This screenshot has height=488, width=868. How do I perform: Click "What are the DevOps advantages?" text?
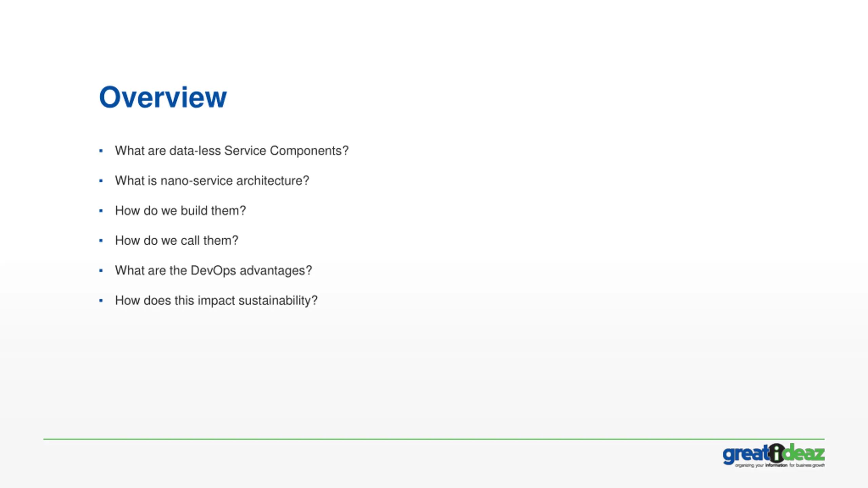tap(213, 270)
